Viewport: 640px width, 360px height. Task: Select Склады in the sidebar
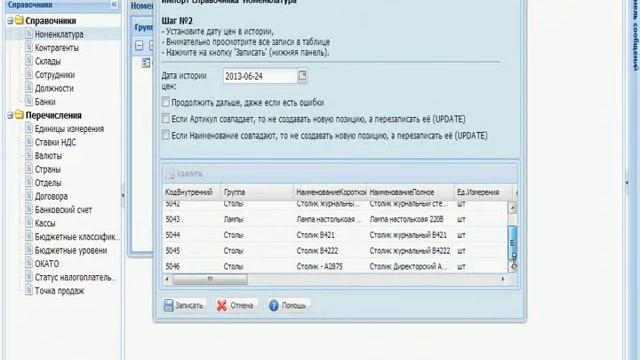click(x=48, y=61)
